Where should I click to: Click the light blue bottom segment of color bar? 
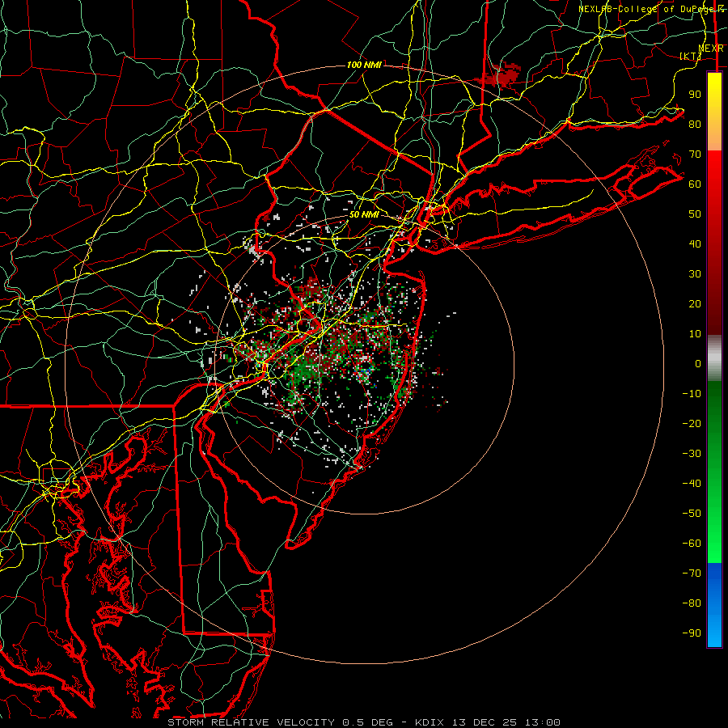(x=714, y=629)
